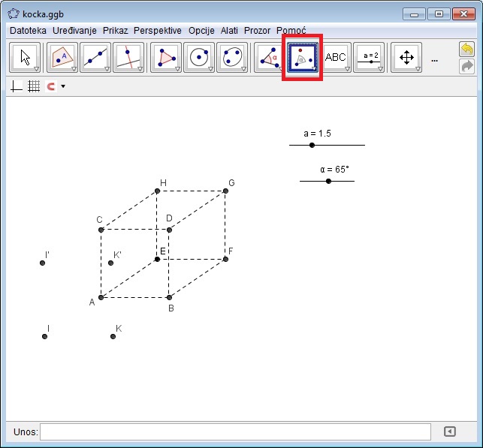
Task: Open the Alati menu
Action: (x=229, y=31)
